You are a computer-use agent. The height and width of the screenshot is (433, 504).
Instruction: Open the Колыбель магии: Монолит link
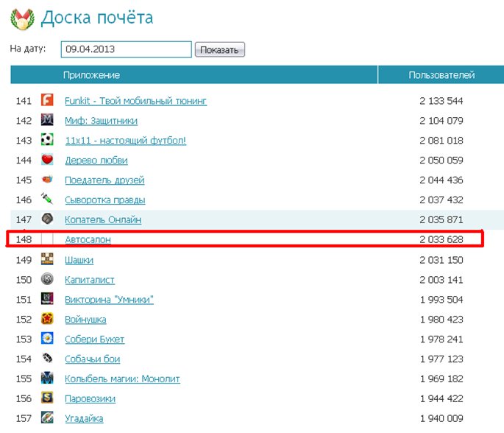tap(122, 379)
